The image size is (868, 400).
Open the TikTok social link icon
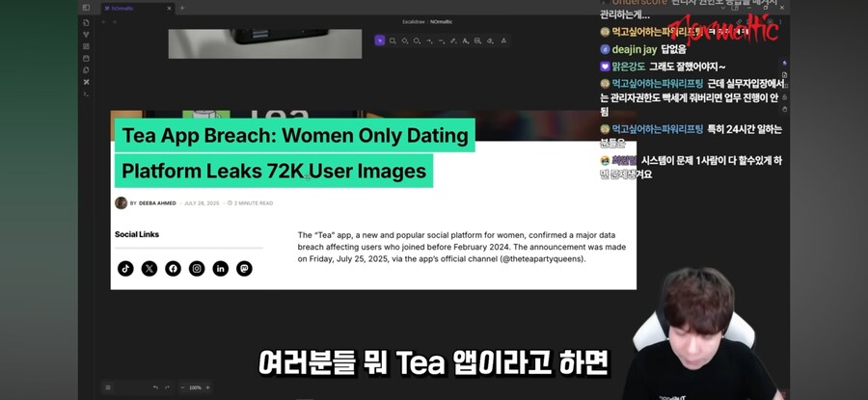(125, 269)
